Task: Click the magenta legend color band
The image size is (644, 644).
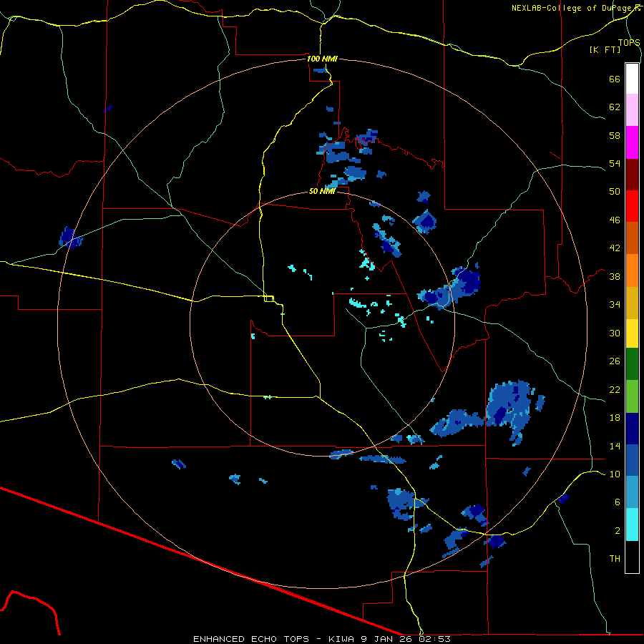Action: [632, 142]
